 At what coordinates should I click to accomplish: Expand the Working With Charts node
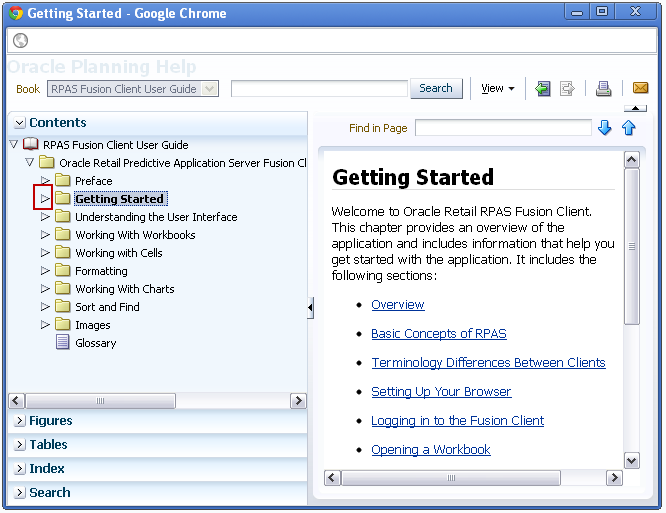(x=45, y=288)
